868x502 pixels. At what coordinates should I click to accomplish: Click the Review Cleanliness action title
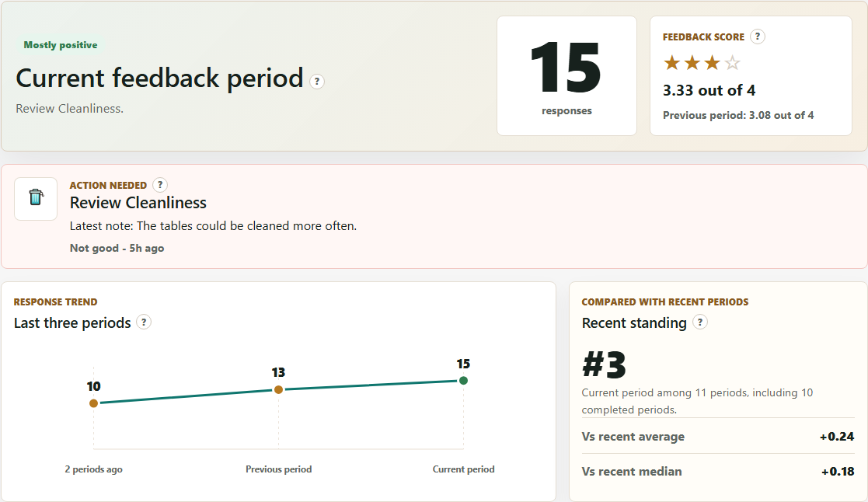(138, 203)
